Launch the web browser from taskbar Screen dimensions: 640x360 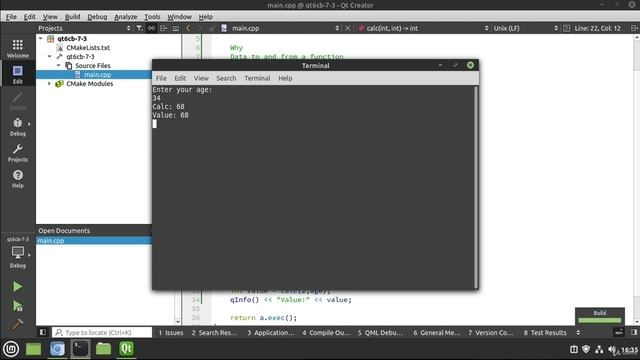pos(57,349)
